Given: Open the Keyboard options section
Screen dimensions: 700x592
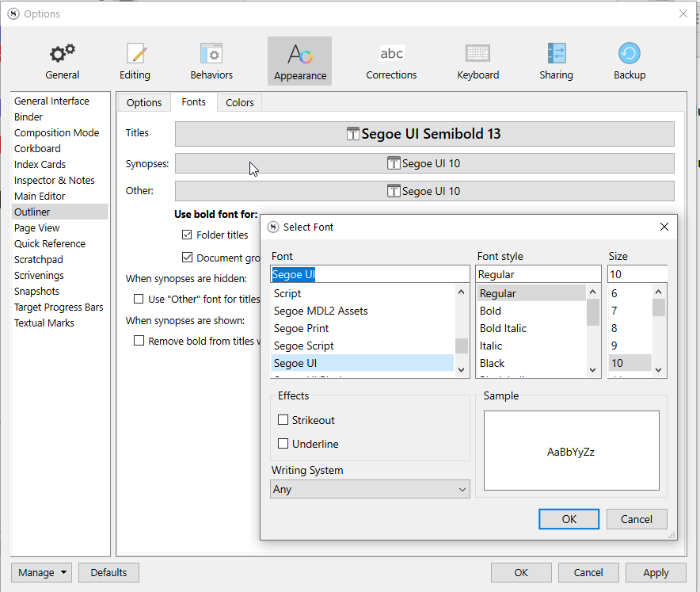Looking at the screenshot, I should coord(477,61).
